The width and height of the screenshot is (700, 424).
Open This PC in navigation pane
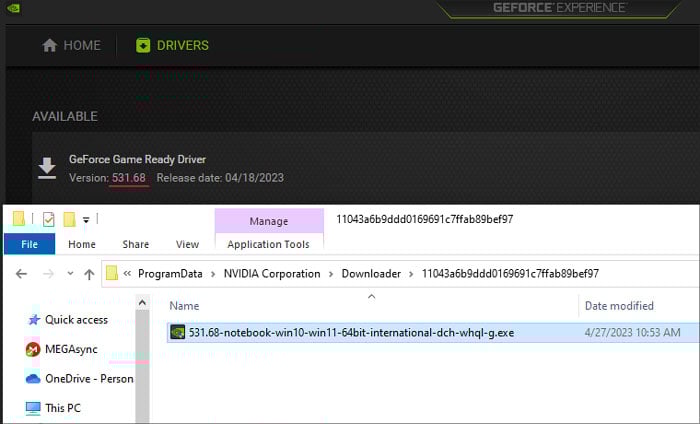click(63, 408)
